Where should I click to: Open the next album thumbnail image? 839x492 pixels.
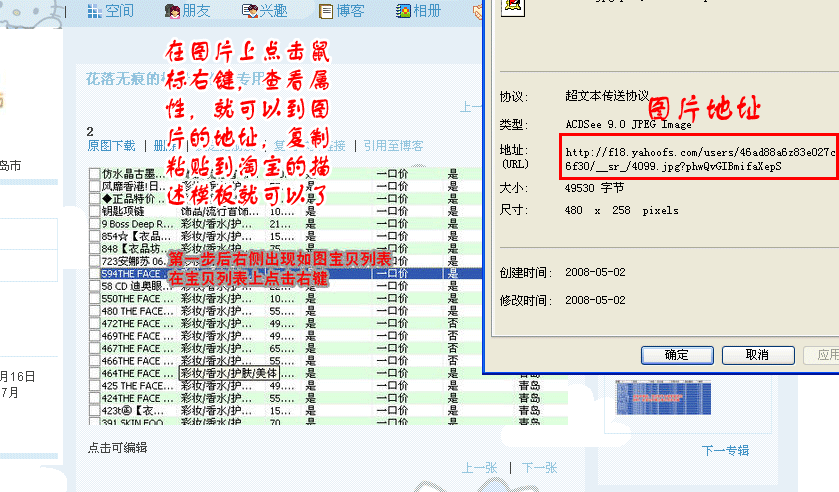click(x=663, y=397)
